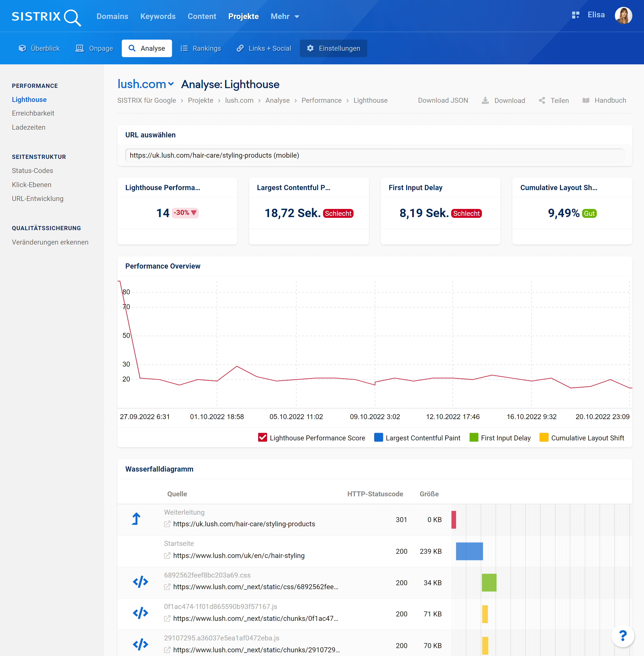Open external link icon for chunks/0f1ac47 URL
This screenshot has width=644, height=656.
point(167,618)
